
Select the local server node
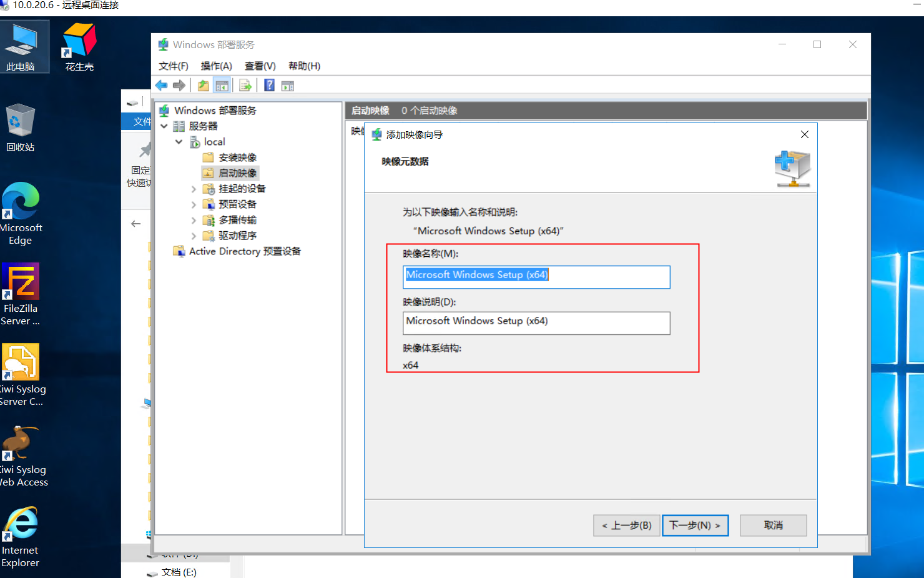click(214, 142)
